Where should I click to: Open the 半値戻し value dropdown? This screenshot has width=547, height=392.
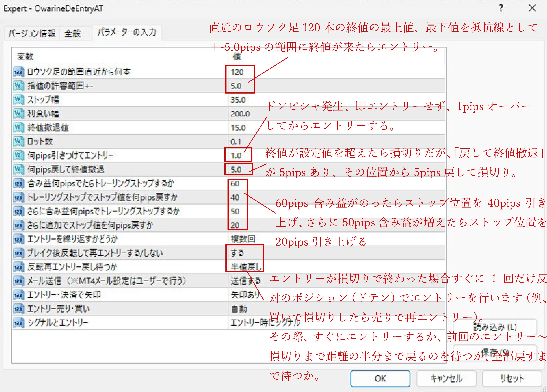click(x=246, y=267)
